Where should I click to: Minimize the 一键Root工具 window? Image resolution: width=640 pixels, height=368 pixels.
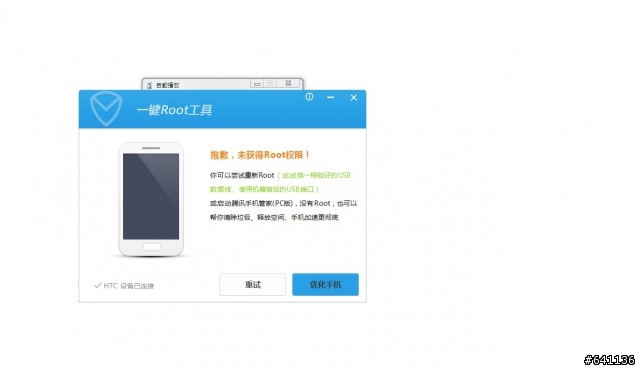(331, 97)
